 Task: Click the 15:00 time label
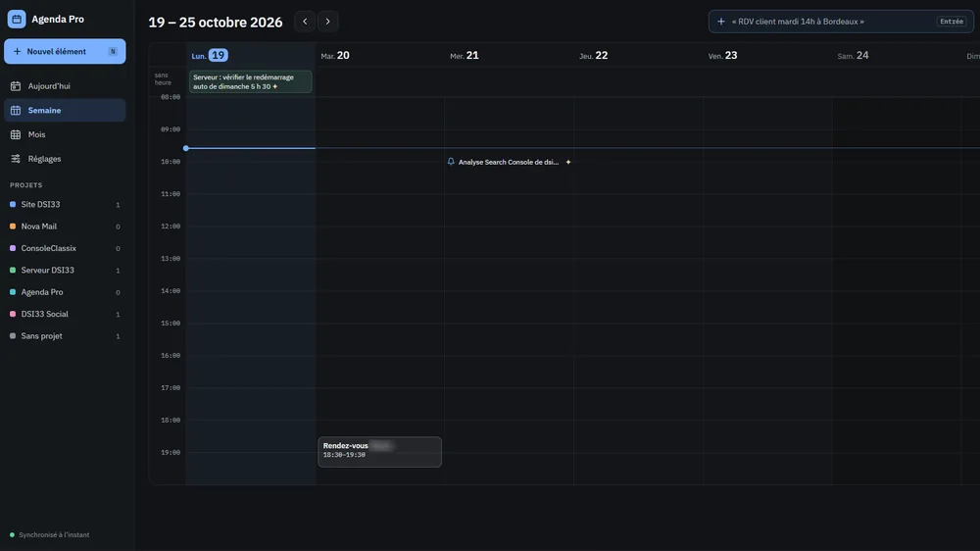170,324
